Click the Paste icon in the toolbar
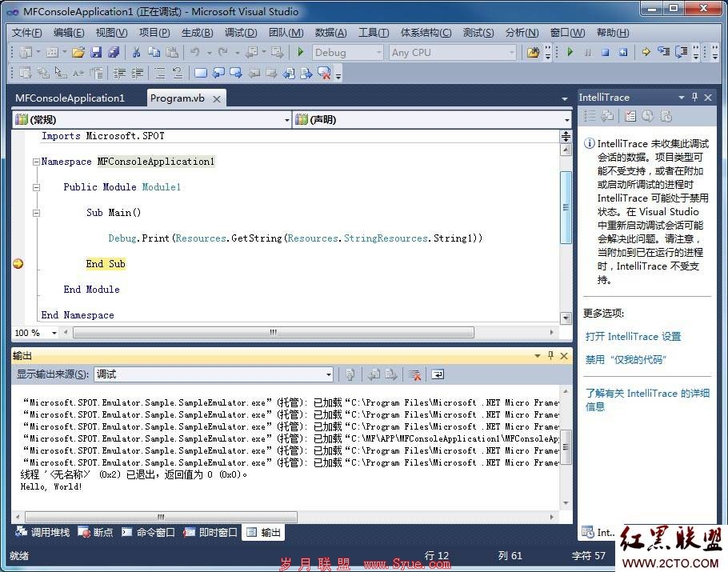The width and height of the screenshot is (728, 572). 172,52
